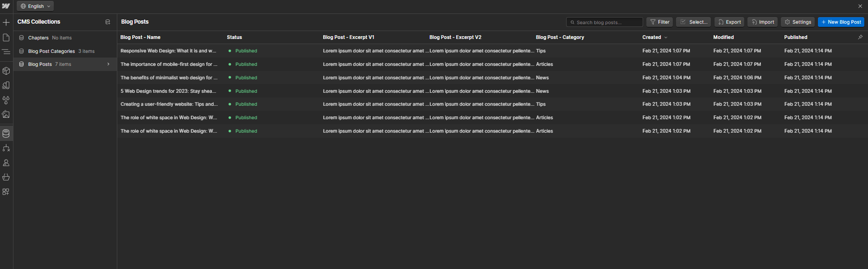This screenshot has width=868, height=269.
Task: Open collection Settings
Action: (x=798, y=22)
